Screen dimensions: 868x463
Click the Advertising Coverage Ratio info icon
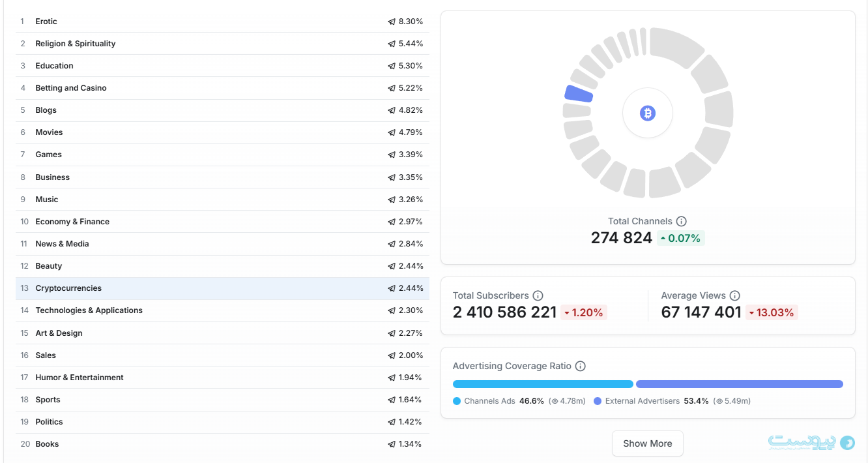coord(580,366)
